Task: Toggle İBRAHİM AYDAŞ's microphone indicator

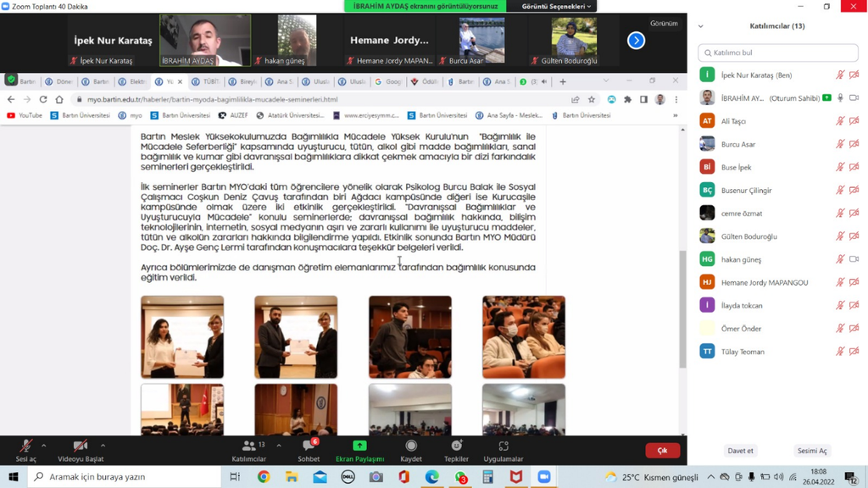Action: [840, 97]
